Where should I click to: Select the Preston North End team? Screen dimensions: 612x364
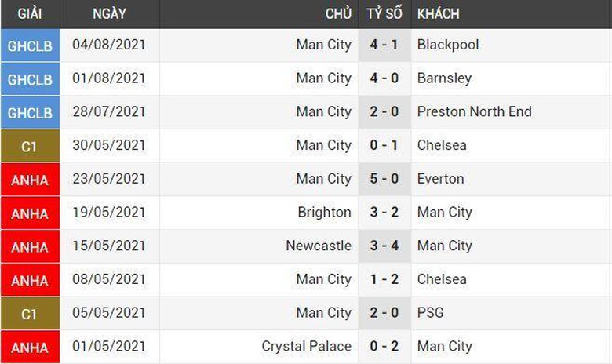[x=474, y=111]
